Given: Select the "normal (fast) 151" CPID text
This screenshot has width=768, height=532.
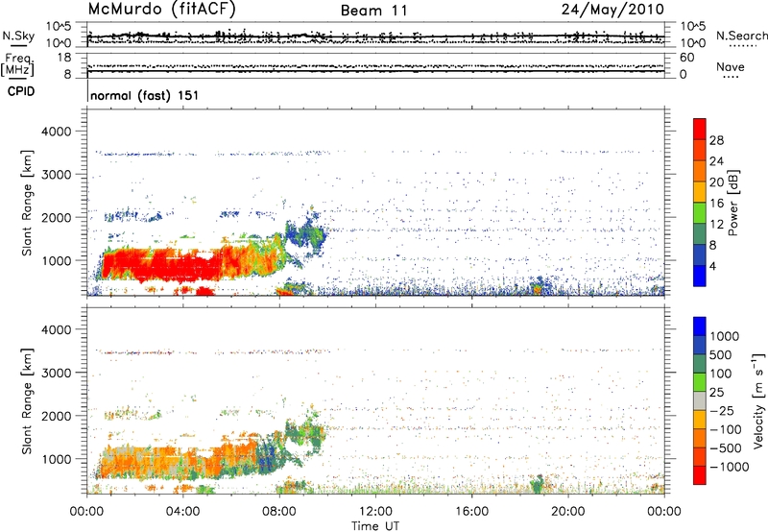Looking at the screenshot, I should click(x=145, y=95).
